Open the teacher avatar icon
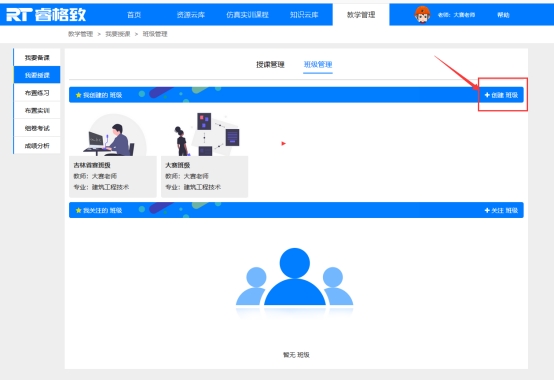The width and height of the screenshot is (554, 380). click(422, 15)
